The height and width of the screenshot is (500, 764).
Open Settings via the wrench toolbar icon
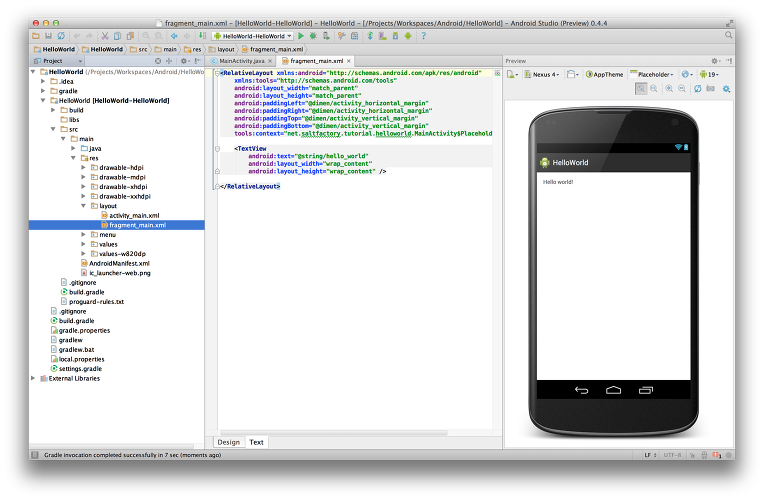coord(342,36)
